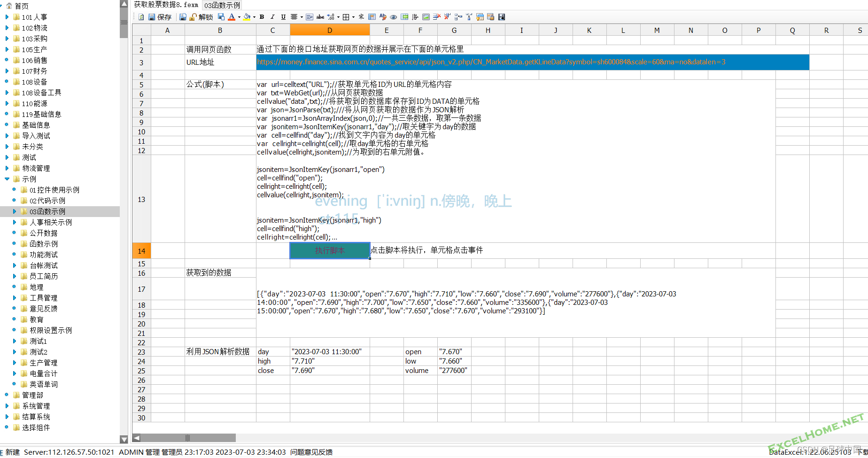868x458 pixels.
Task: Apply red font color with the A icon
Action: click(232, 17)
